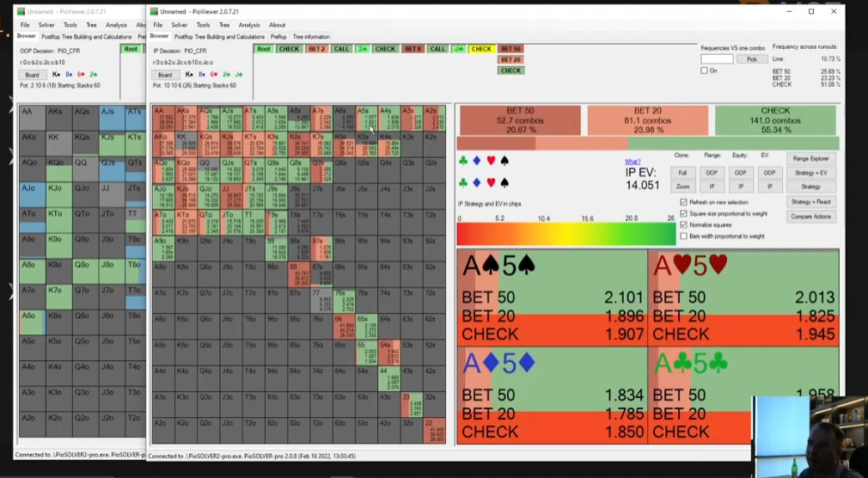Go to the Root node in the back window

click(x=131, y=49)
